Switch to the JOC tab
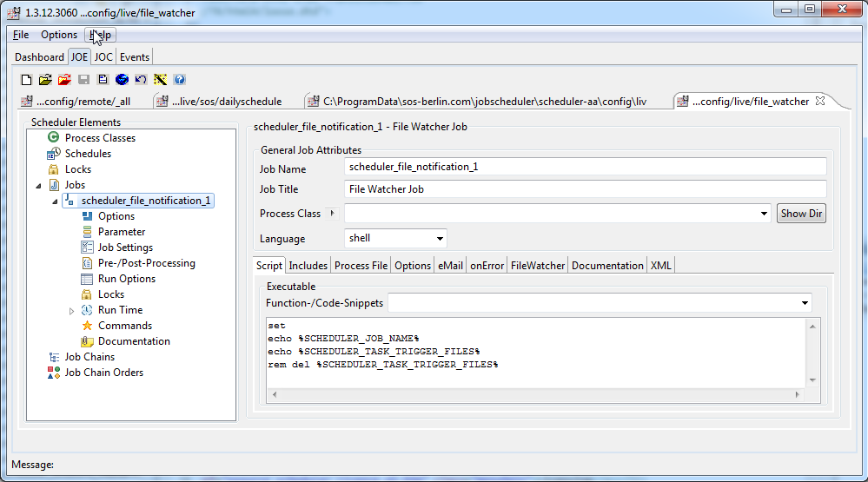The height and width of the screenshot is (482, 868). (x=103, y=57)
